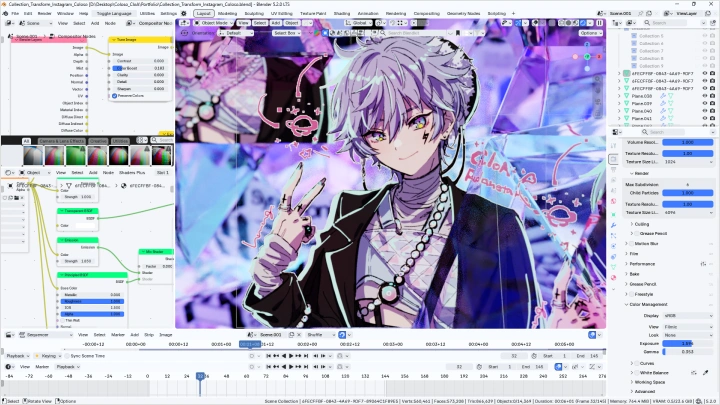Click the Object menu in viewport header
Viewport: 720px width, 405px height.
(292, 22)
